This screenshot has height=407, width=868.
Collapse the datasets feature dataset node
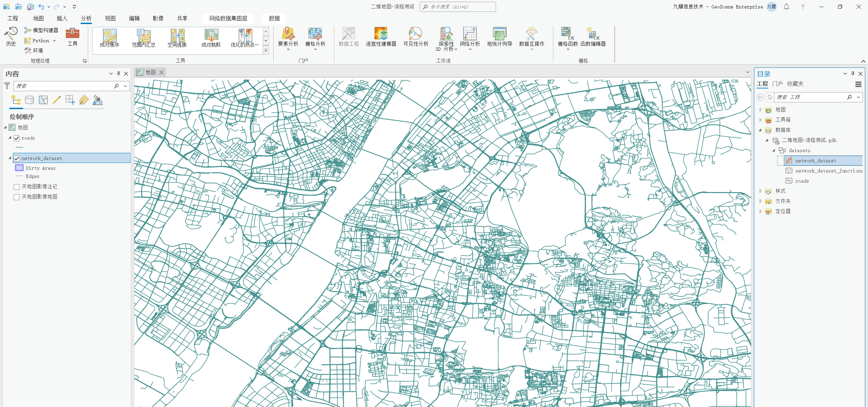[x=774, y=150]
